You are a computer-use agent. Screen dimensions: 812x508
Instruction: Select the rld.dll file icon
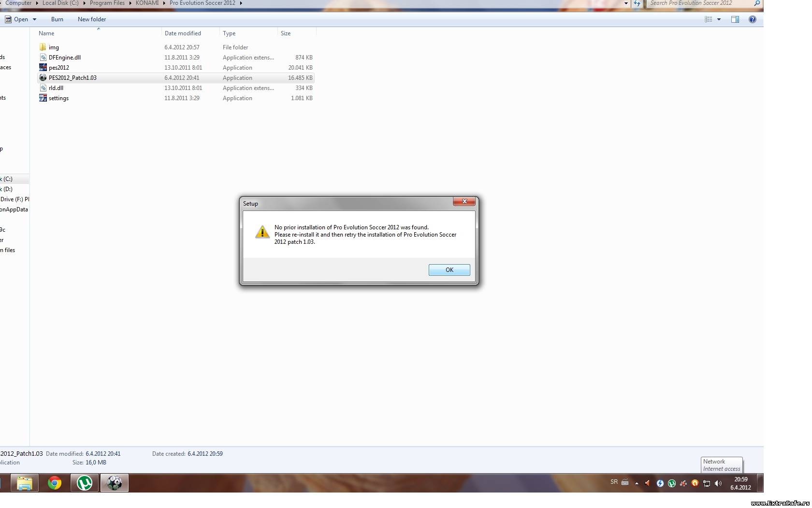coord(43,88)
